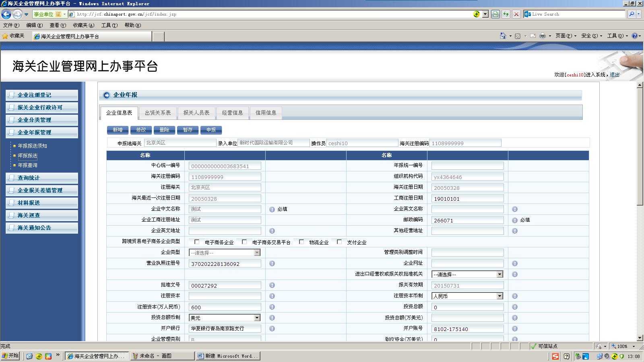
Task: Check the 电子商务企业 checkbox
Action: coord(197,242)
